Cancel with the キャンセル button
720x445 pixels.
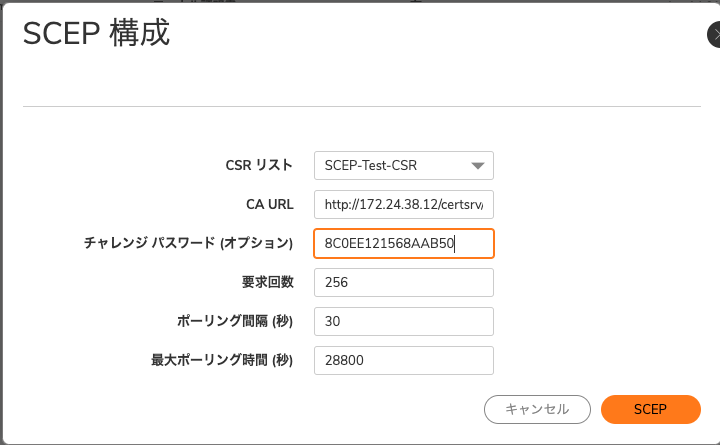click(x=537, y=409)
